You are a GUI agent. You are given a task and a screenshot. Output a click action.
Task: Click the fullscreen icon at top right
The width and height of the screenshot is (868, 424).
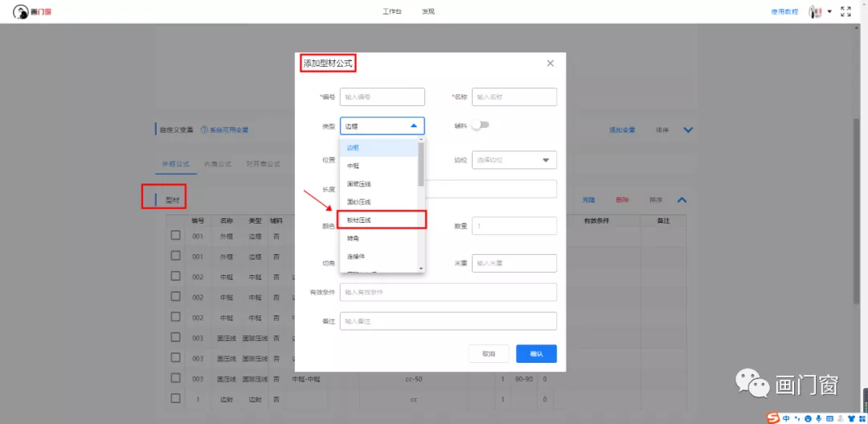pos(845,12)
